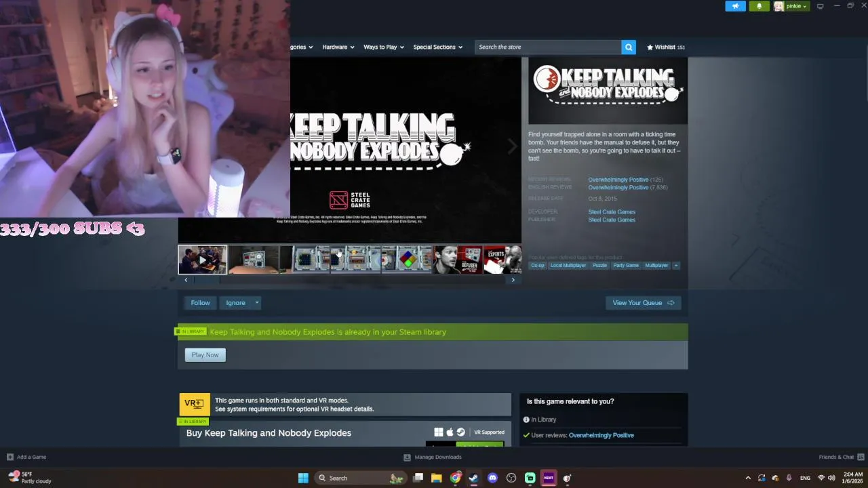The width and height of the screenshot is (868, 488).
Task: Open the Steam notifications bell
Action: tap(759, 6)
